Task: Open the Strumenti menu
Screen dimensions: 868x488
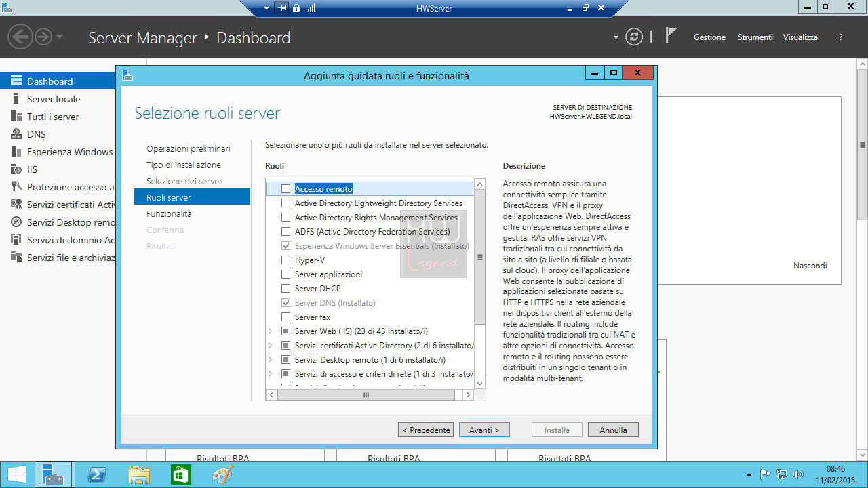Action: pyautogui.click(x=755, y=37)
